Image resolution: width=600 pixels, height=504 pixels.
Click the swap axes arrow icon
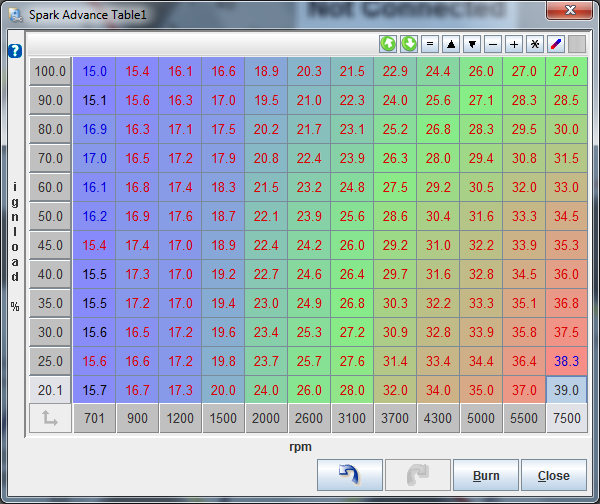coord(49,420)
